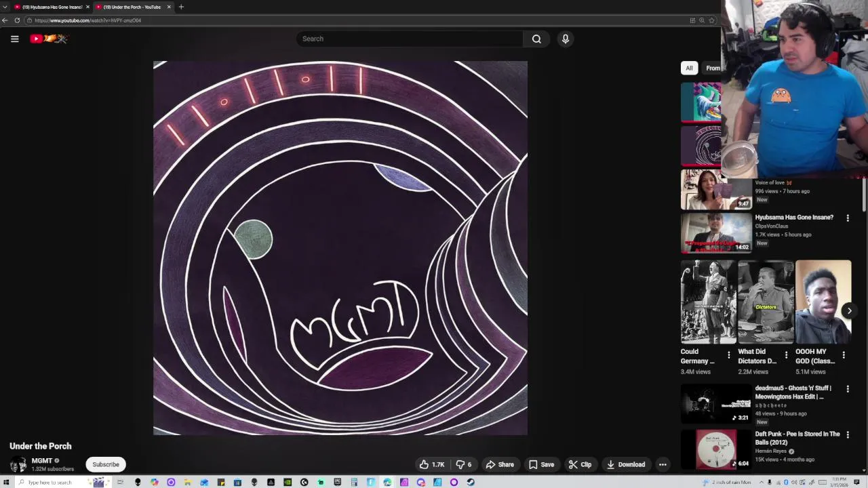This screenshot has height=488, width=868.
Task: Open Task View on the taskbar
Action: [x=120, y=482]
